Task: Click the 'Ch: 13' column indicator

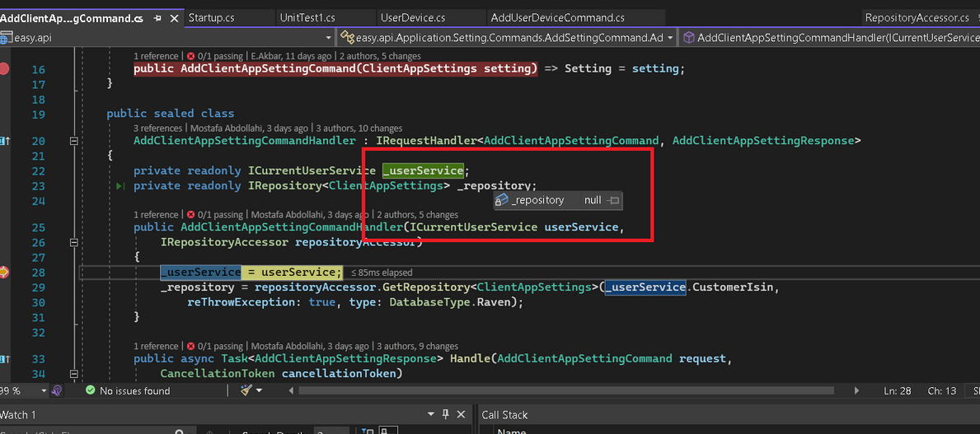Action: coord(942,391)
